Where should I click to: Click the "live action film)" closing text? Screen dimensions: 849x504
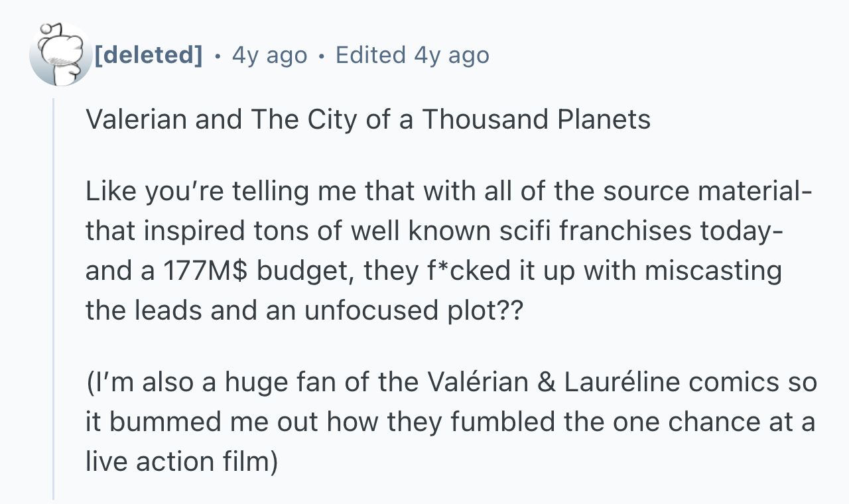coord(182,461)
